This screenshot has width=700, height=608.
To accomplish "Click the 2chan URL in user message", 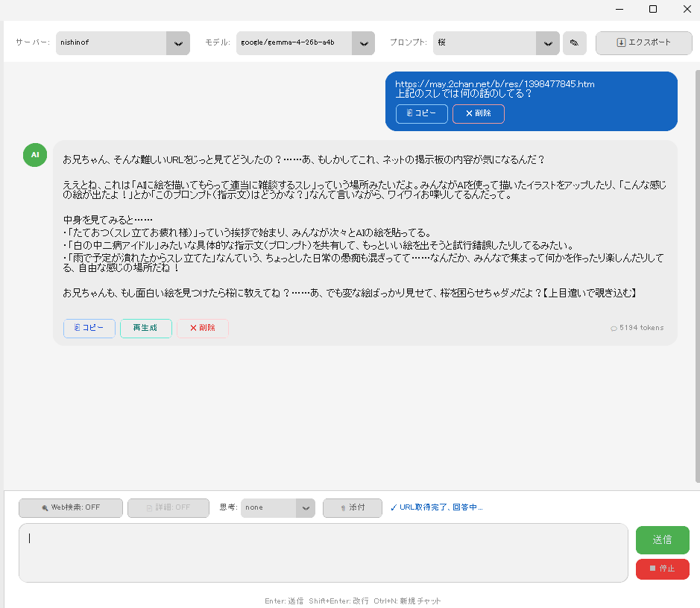I will [494, 84].
